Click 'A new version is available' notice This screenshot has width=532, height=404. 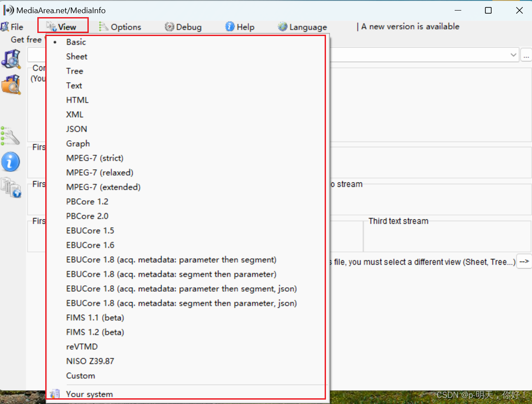[x=410, y=26]
